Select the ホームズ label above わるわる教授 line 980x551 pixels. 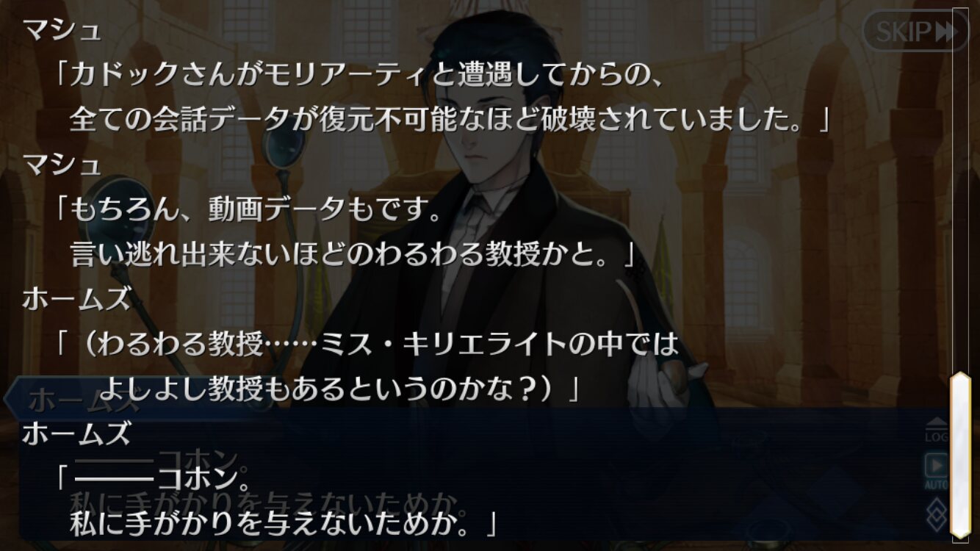(76, 298)
